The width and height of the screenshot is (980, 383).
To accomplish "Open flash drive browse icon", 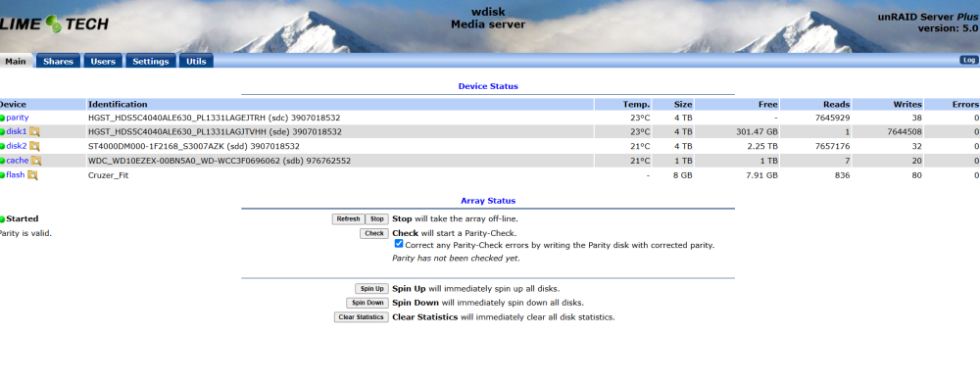I will [32, 175].
